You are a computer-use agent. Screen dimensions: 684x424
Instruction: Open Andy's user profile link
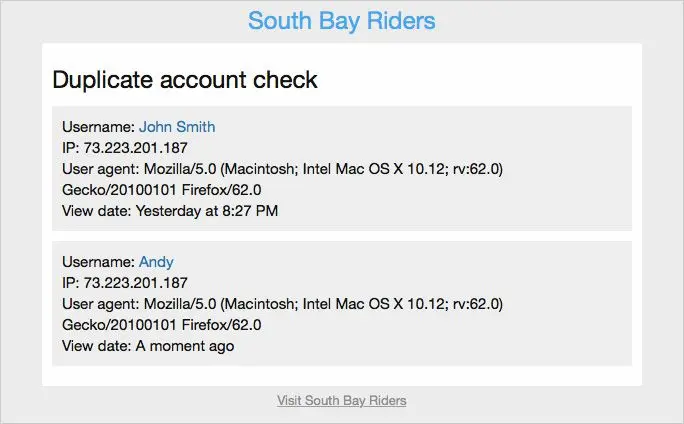point(156,262)
